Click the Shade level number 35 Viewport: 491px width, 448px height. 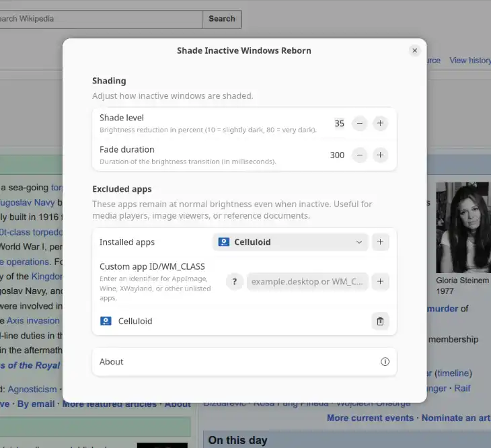[340, 123]
